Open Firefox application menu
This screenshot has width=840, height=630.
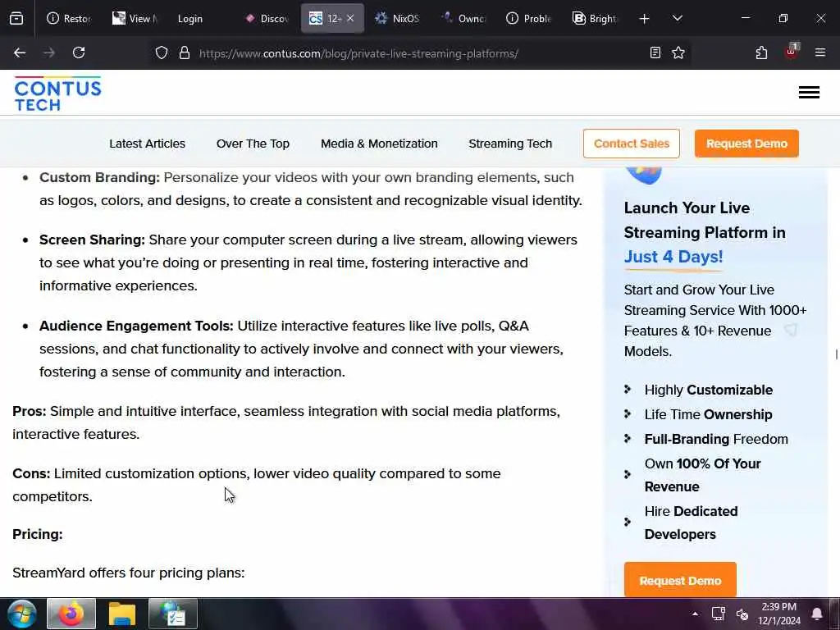click(819, 52)
